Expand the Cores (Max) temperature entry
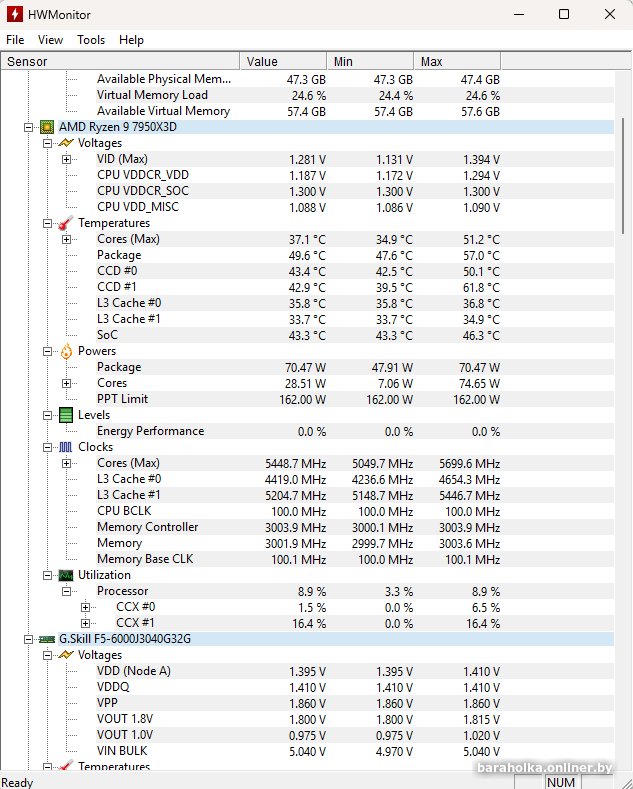Viewport: 633px width, 789px height. coord(66,240)
